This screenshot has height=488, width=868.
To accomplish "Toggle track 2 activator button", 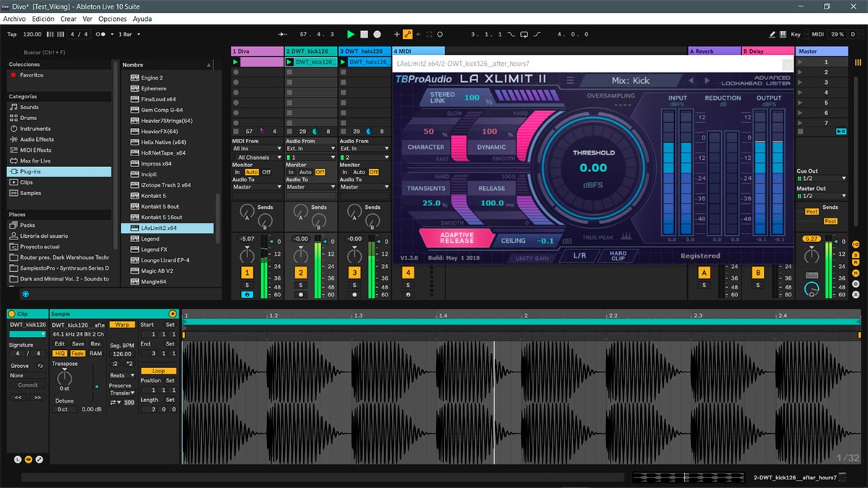I will (301, 273).
